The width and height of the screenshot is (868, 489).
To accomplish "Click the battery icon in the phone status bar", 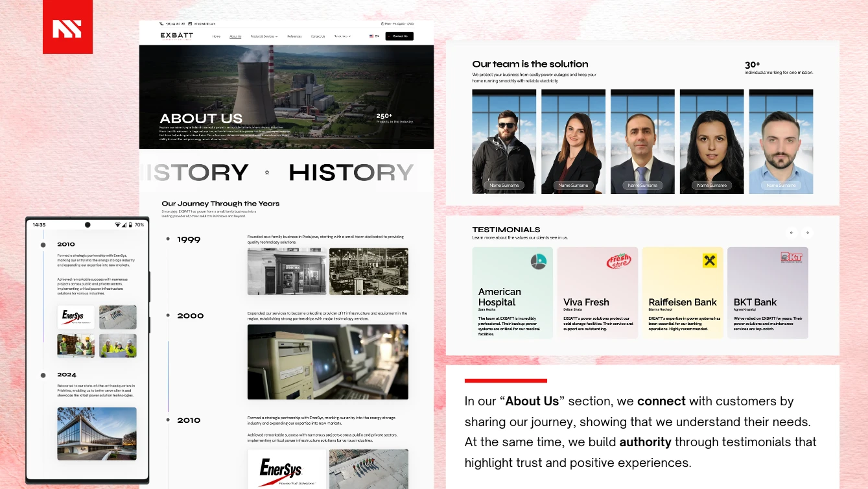I will [x=130, y=224].
